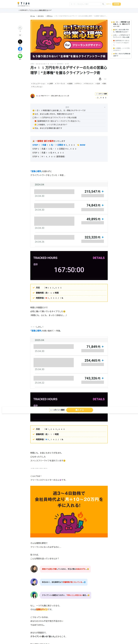The height and width of the screenshot is (644, 138).
Task: Open デザイン category in the breadcrumb
Action: (x=50, y=16)
